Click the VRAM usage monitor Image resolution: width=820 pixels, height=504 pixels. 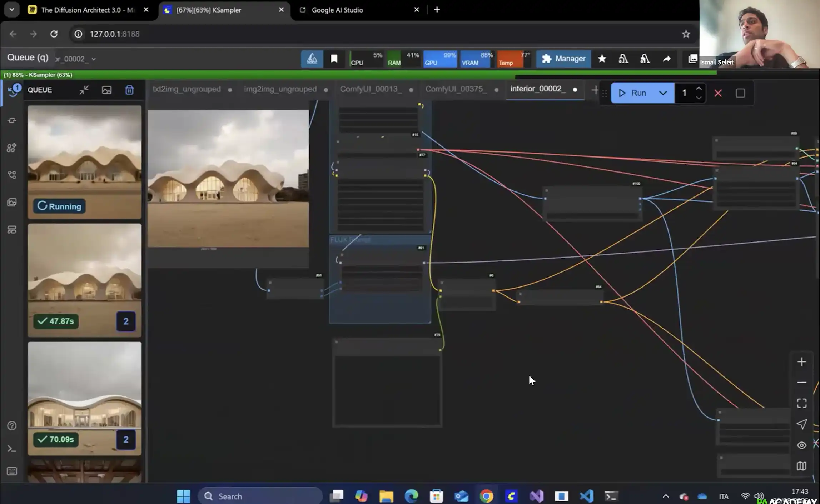pos(477,59)
